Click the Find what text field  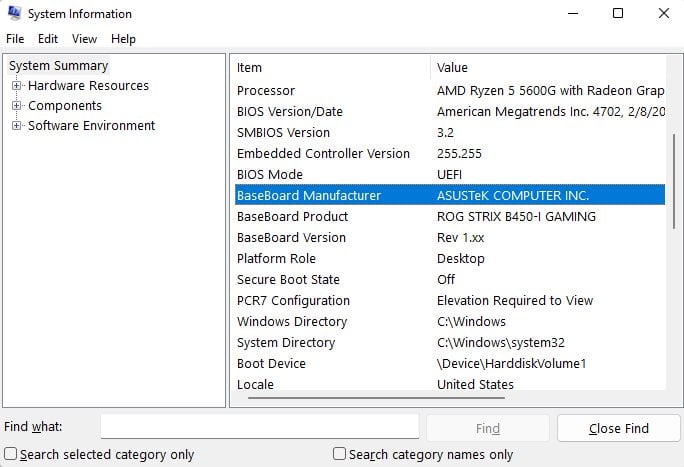259,427
